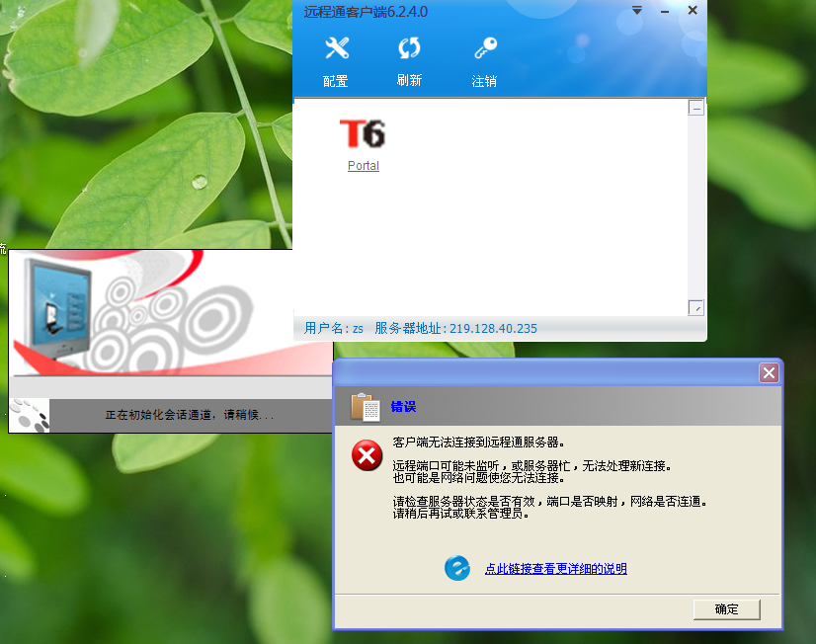The width and height of the screenshot is (816, 644).
Task: Click the 正在初始化会话通道 status message
Action: (190, 415)
